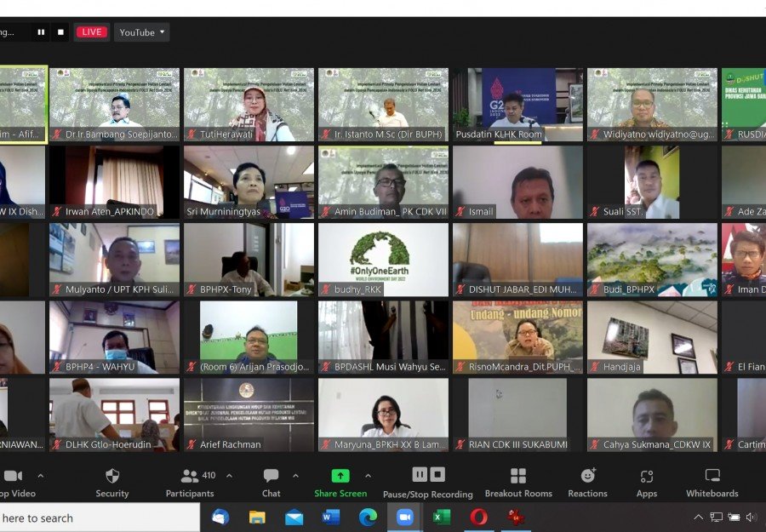Click the red LIVE indicator
The width and height of the screenshot is (766, 532).
click(x=92, y=32)
